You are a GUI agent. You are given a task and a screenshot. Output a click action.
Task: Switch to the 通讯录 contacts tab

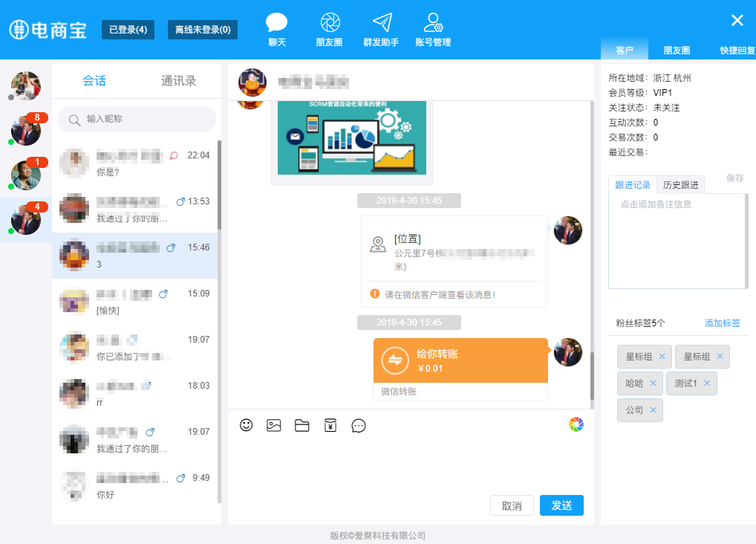coord(178,81)
